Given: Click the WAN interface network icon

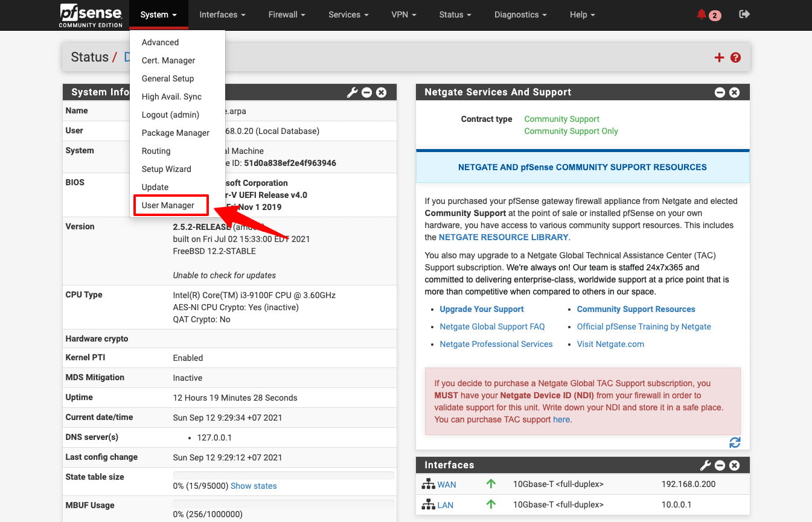Looking at the screenshot, I should [429, 484].
